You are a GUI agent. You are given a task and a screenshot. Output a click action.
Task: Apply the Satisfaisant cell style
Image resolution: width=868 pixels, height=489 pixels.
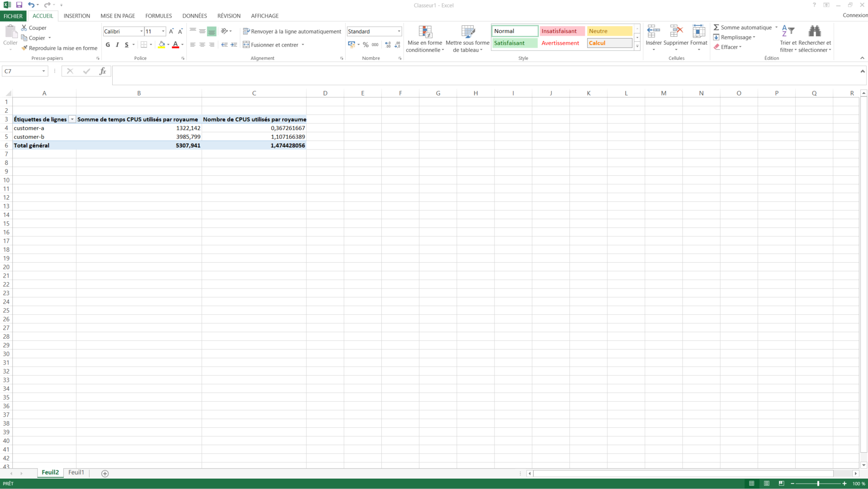click(x=514, y=43)
